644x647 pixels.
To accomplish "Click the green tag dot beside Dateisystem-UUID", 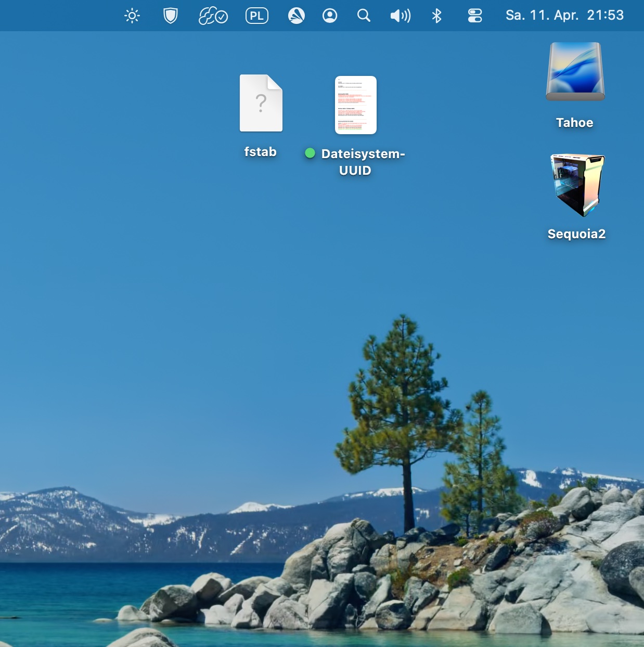I will click(310, 153).
